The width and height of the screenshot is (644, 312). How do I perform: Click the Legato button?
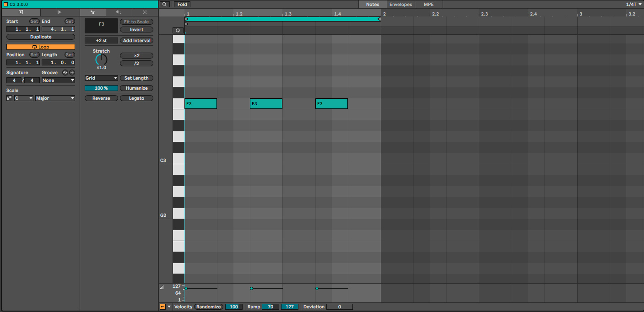tap(136, 98)
